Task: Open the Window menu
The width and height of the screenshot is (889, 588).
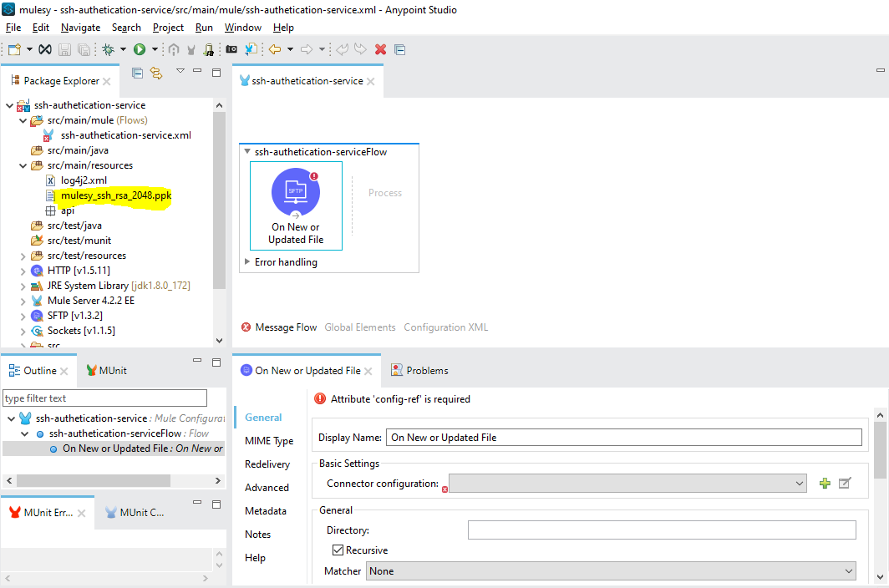Action: [242, 28]
